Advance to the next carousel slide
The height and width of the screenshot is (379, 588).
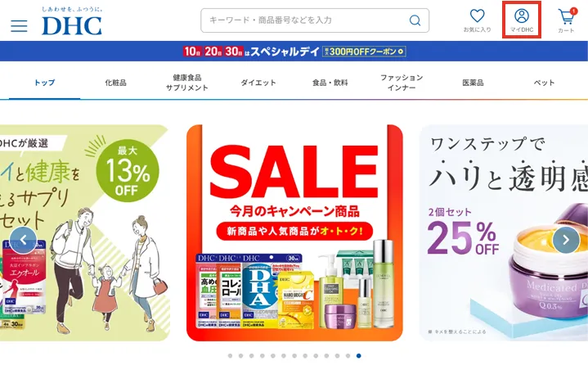(x=566, y=240)
